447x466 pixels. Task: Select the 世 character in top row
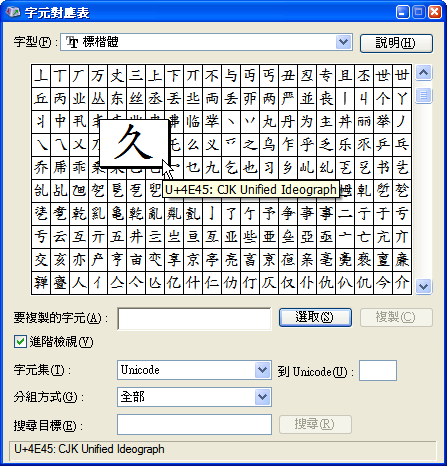click(383, 76)
